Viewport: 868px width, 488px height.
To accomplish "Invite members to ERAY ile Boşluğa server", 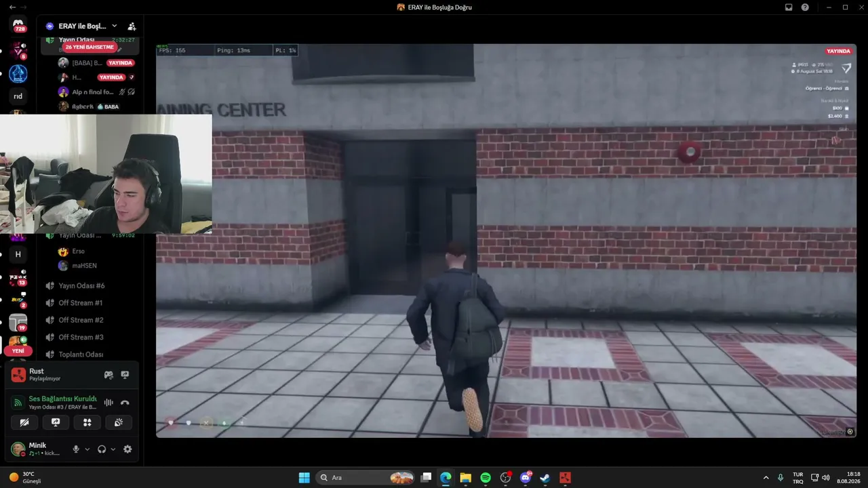I will point(132,26).
